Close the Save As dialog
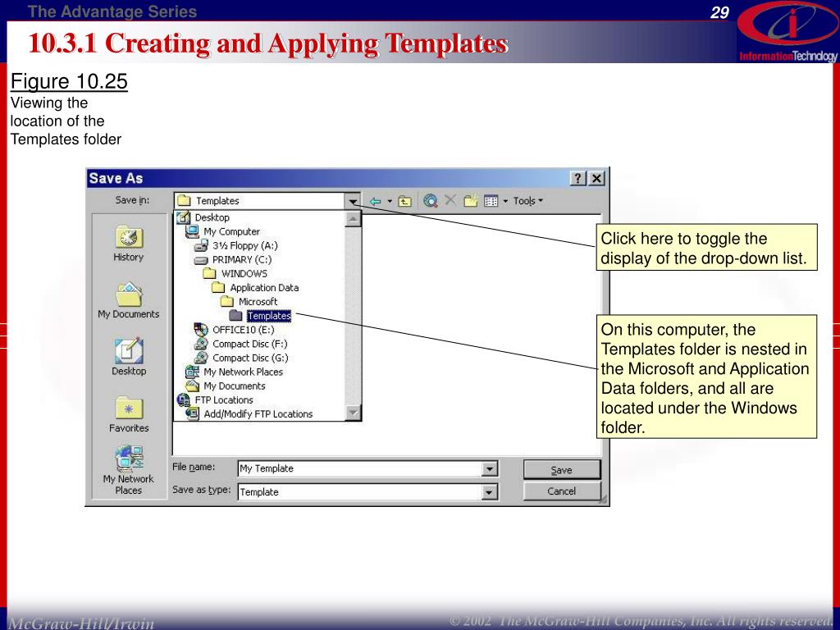Image resolution: width=840 pixels, height=630 pixels. point(596,178)
